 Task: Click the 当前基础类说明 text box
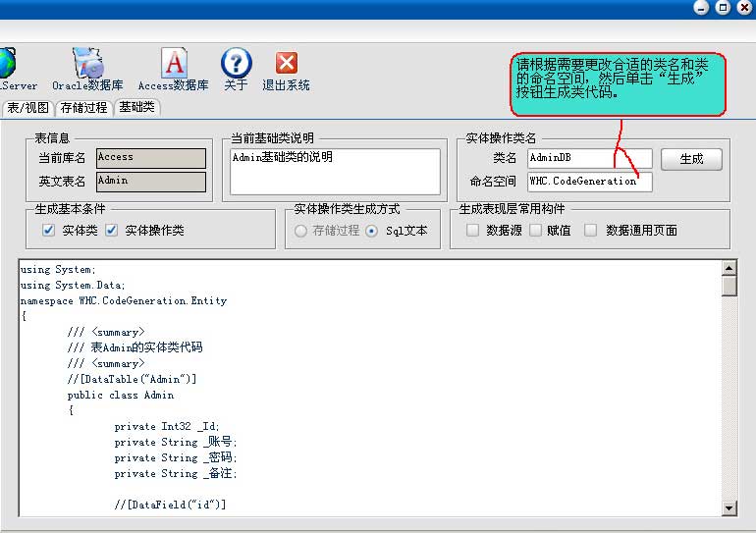335,171
